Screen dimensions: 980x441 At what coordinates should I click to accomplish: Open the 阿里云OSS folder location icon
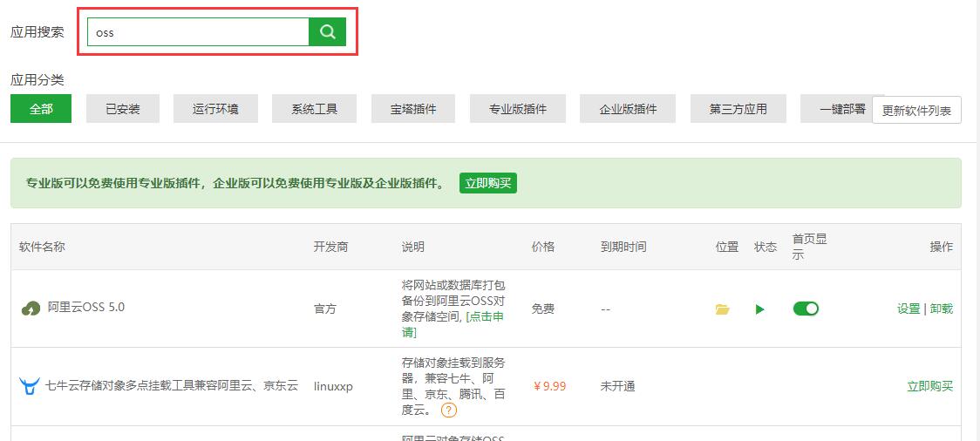click(x=722, y=309)
